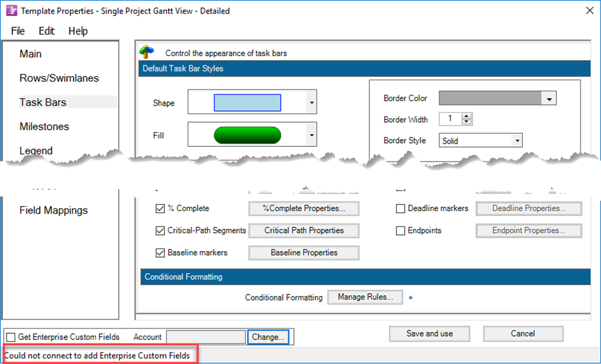Open the File menu
The width and height of the screenshot is (601, 364).
point(18,31)
